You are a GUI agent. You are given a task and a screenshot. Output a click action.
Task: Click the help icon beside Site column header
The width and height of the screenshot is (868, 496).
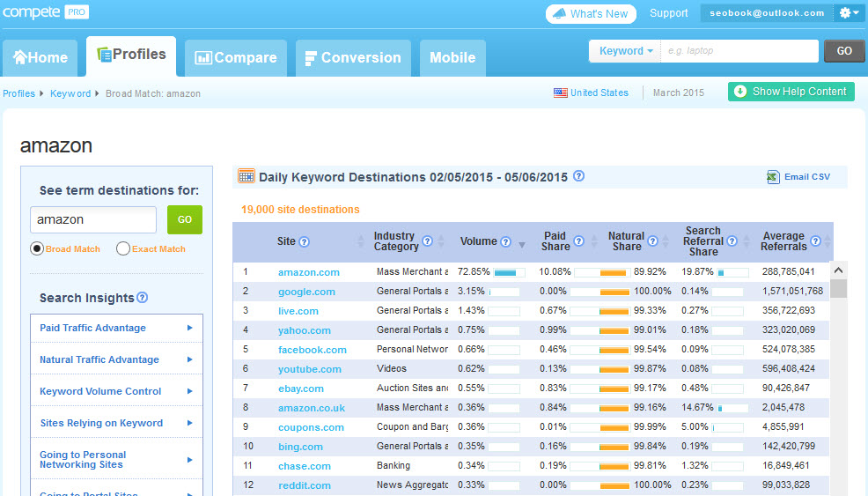point(304,241)
